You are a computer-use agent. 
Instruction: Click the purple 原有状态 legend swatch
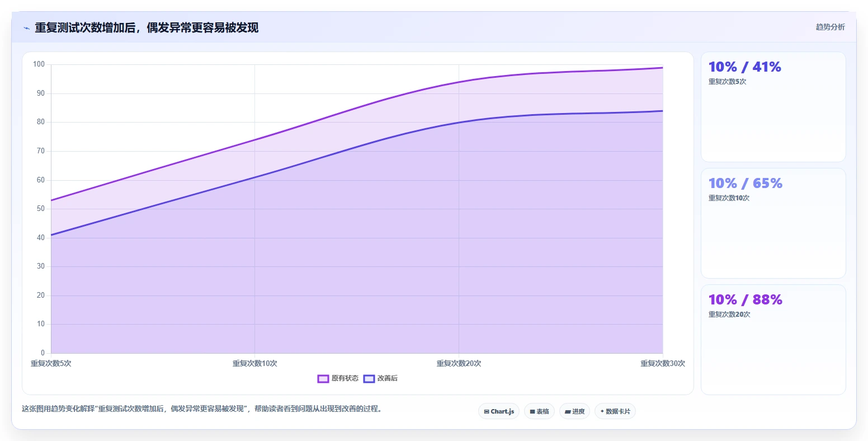[323, 379]
